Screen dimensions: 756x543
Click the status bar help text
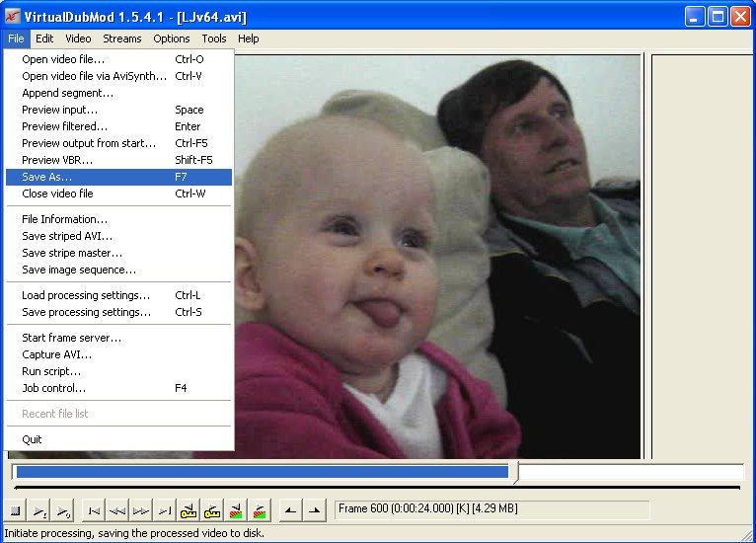pos(134,533)
